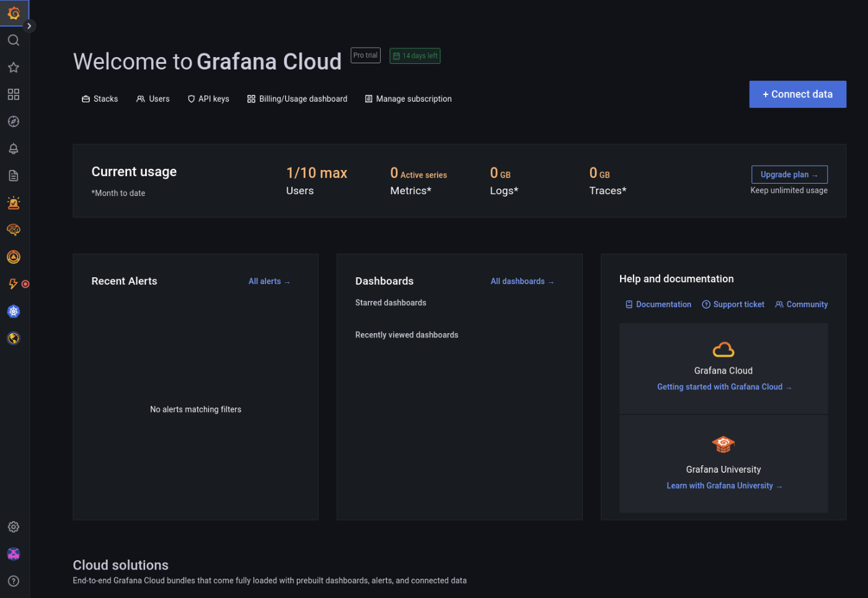Open Configuration gear icon in sidebar
The image size is (868, 598).
tap(14, 527)
